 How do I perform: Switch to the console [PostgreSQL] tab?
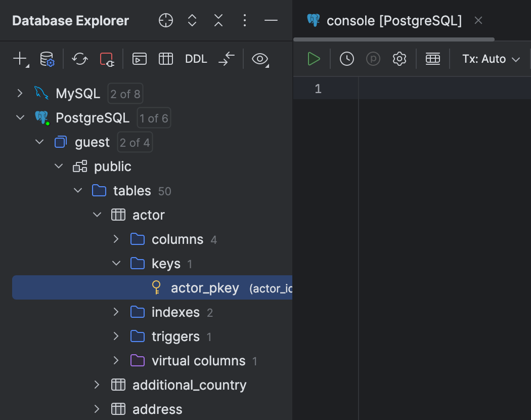coord(394,21)
